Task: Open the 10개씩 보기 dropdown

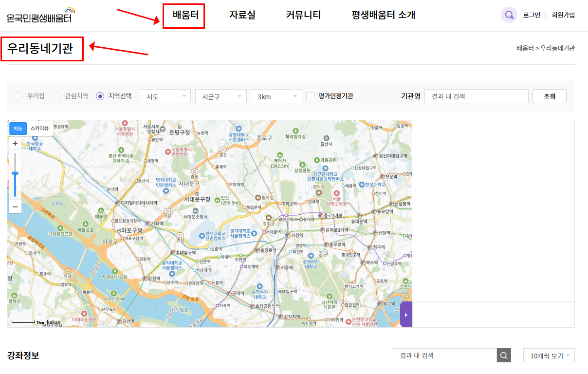Action: [549, 355]
